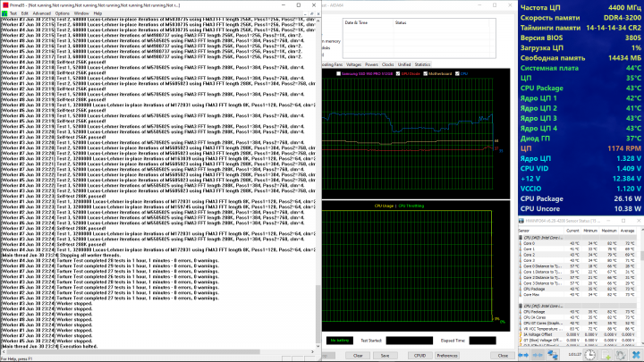Image resolution: width=644 pixels, height=362 pixels.
Task: Click the red Prime95 title bar icon
Action: tap(5, 5)
